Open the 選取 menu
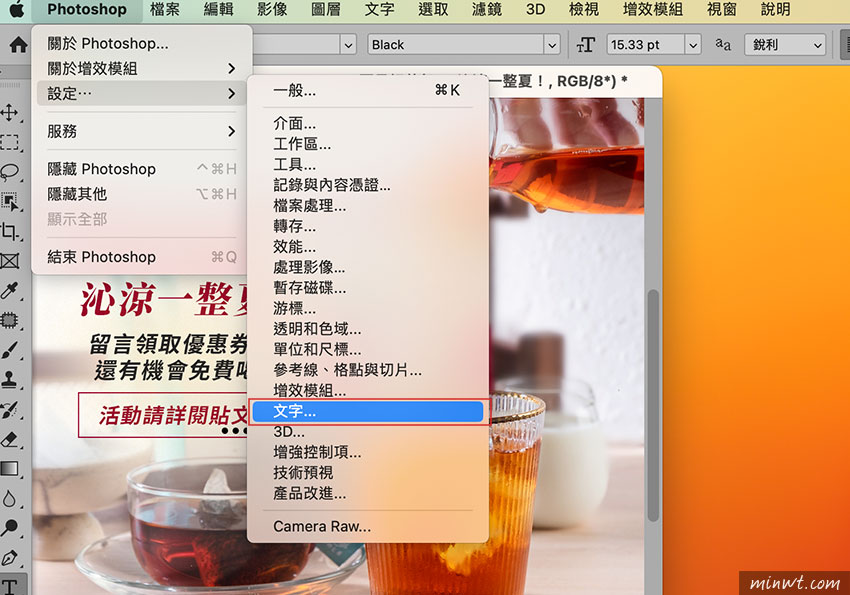 click(x=433, y=9)
